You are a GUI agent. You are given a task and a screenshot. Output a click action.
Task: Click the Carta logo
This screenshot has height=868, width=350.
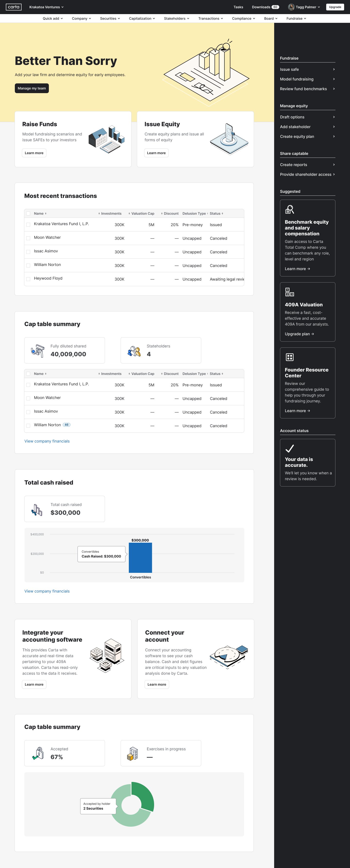coord(14,7)
